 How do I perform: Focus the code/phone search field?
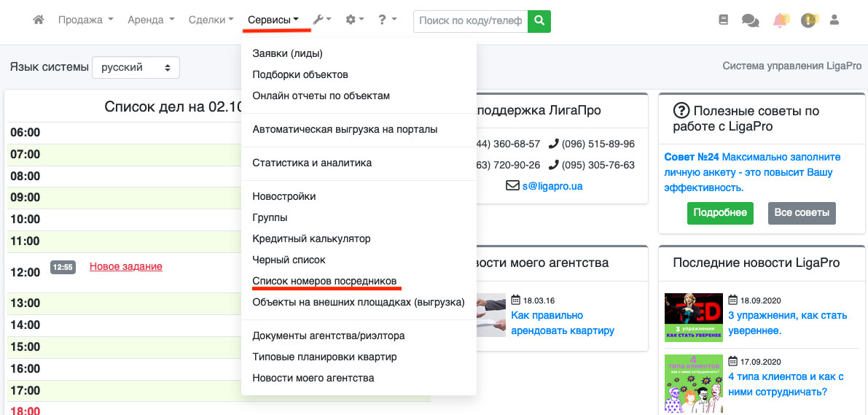(x=471, y=21)
